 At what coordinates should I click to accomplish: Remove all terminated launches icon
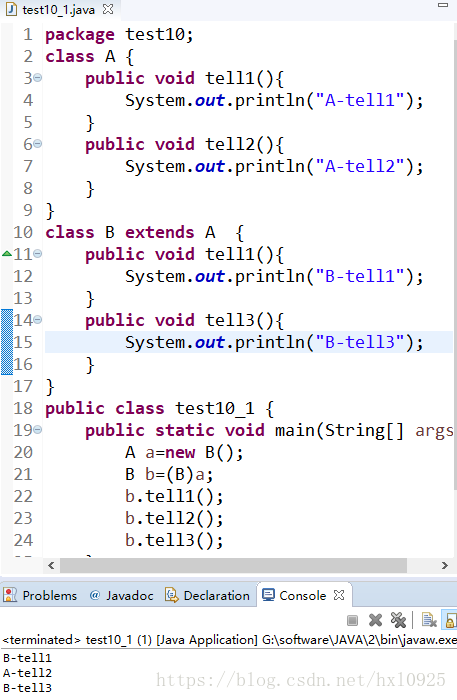[x=398, y=620]
